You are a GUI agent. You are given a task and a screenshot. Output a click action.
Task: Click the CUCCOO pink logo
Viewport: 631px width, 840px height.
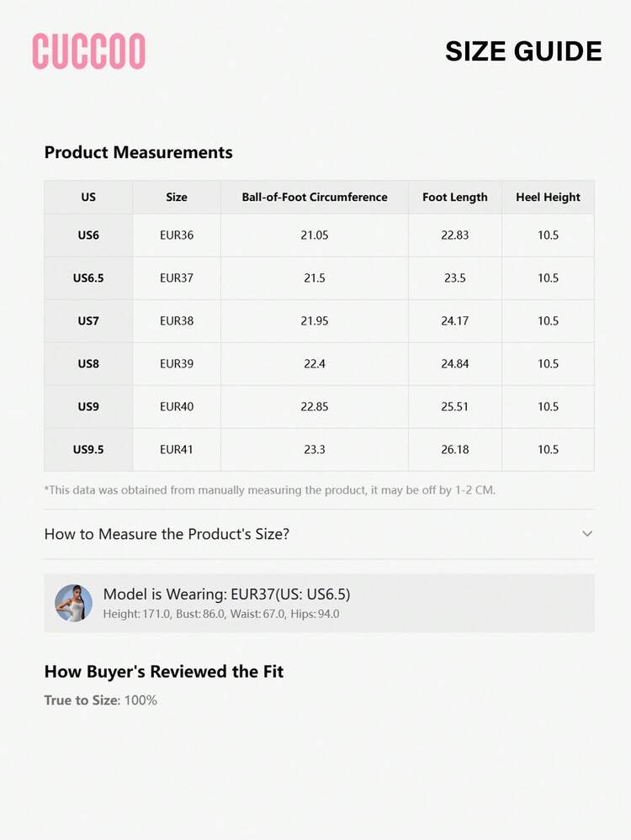[89, 51]
